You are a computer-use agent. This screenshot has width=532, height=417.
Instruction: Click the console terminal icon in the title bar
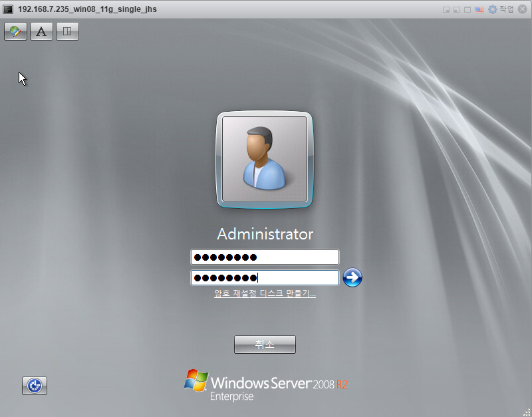point(7,9)
